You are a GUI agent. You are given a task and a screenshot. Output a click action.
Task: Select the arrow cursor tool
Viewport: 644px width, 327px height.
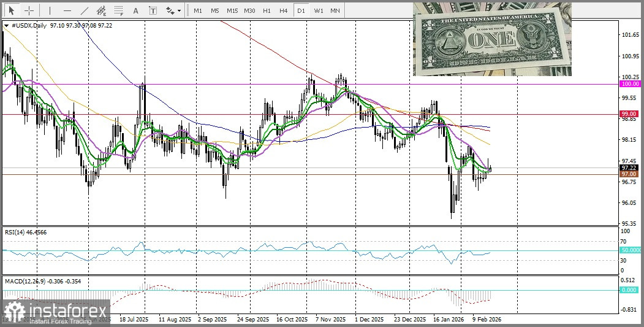[x=11, y=10]
